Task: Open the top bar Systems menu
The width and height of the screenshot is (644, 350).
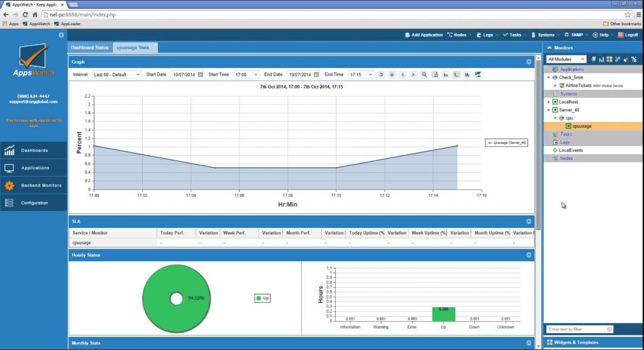Action: point(545,35)
